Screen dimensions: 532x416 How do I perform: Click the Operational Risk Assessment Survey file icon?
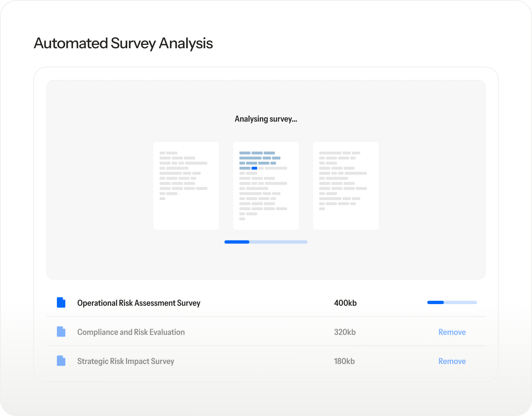click(x=61, y=303)
